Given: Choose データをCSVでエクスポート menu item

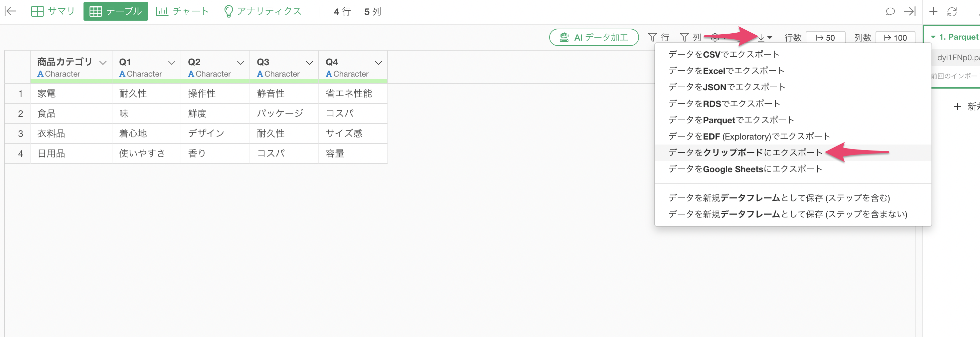Looking at the screenshot, I should click(724, 55).
